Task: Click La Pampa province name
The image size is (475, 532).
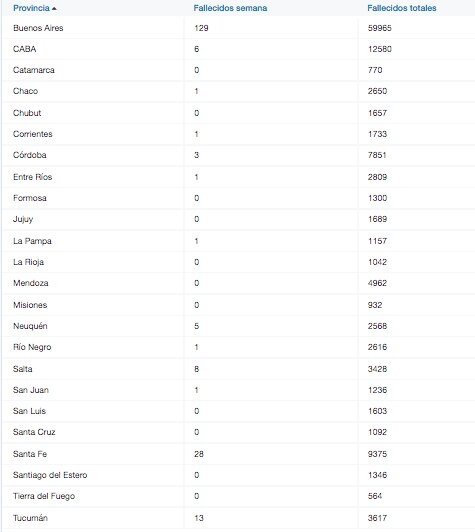Action: click(x=32, y=241)
